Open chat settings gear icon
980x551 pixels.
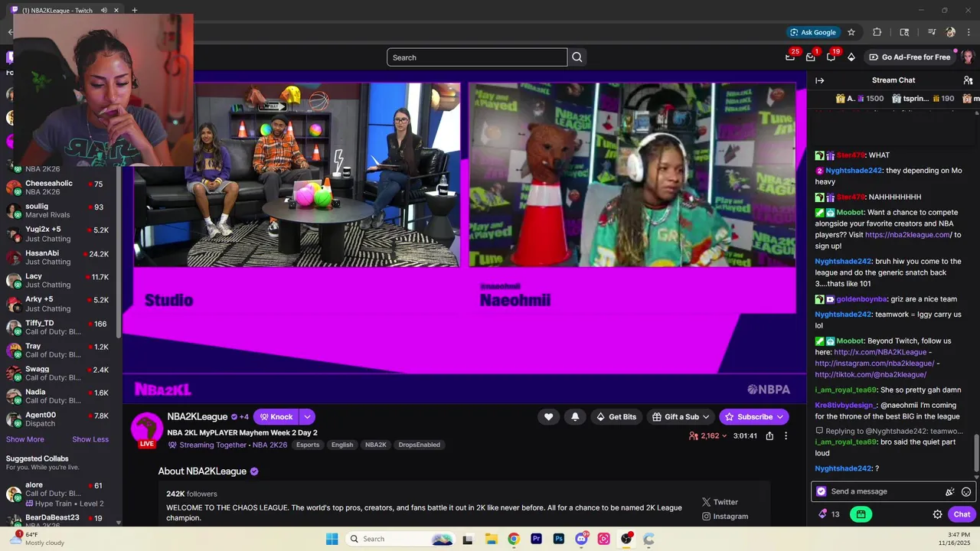937,514
